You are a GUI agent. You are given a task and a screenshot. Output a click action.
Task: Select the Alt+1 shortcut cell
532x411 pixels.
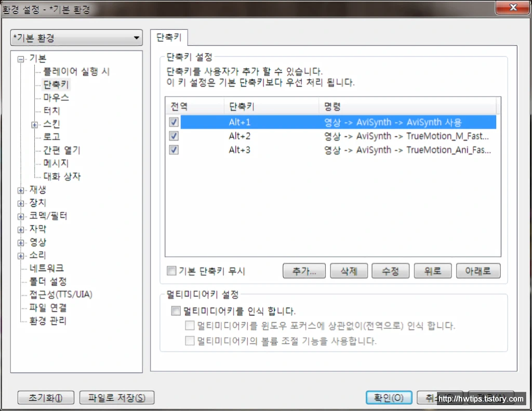click(240, 122)
